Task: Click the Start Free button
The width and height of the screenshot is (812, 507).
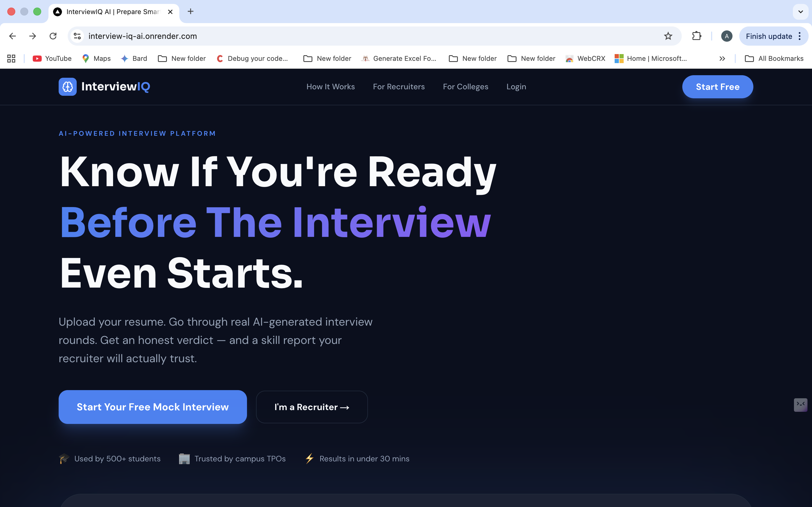Action: [x=717, y=86]
